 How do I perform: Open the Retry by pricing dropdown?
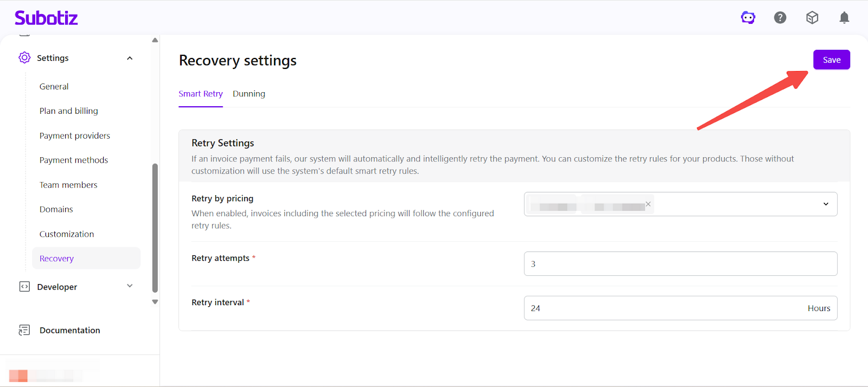[826, 204]
